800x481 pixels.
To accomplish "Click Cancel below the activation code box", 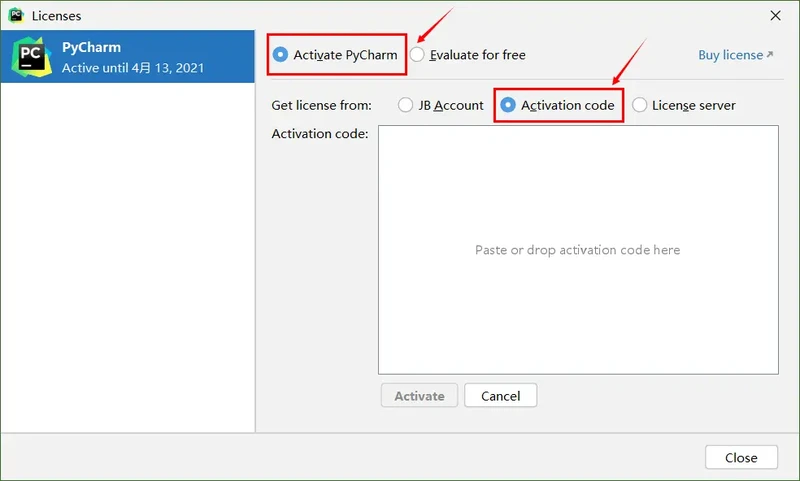I will point(500,396).
